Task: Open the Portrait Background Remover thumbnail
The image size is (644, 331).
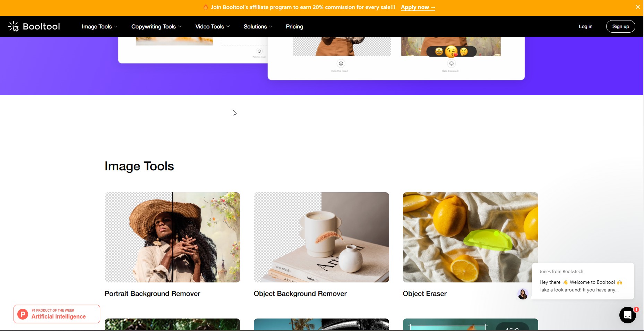Action: coord(172,237)
